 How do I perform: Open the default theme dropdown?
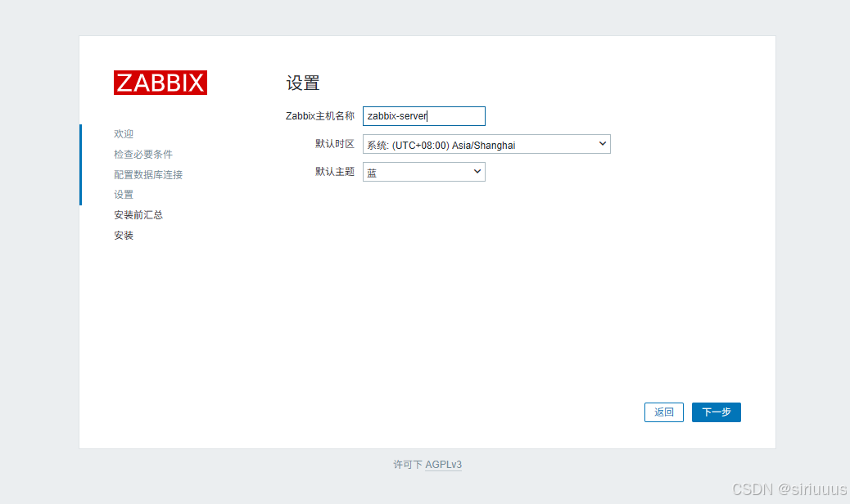coord(424,172)
